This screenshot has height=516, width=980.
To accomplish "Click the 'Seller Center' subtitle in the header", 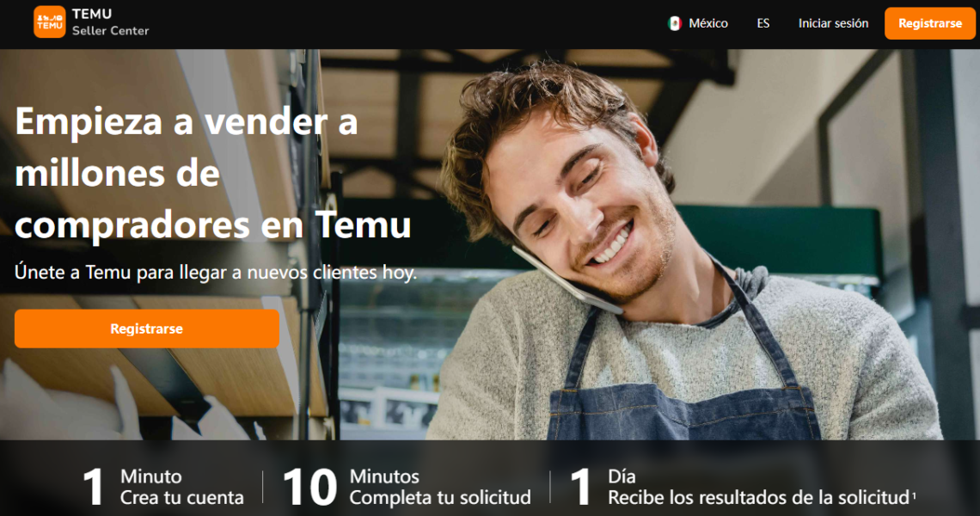I will point(111,31).
